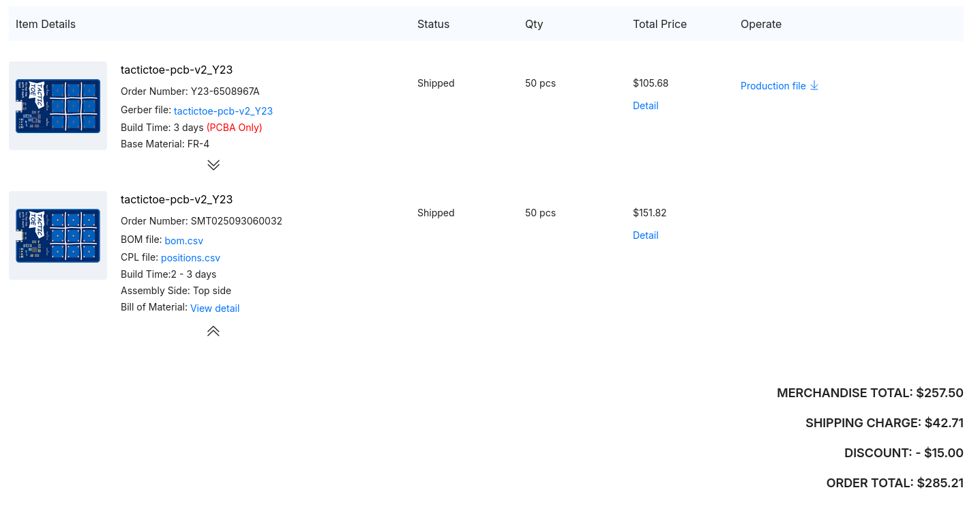The width and height of the screenshot is (980, 505).
Task: Click the Production file download icon
Action: click(814, 85)
